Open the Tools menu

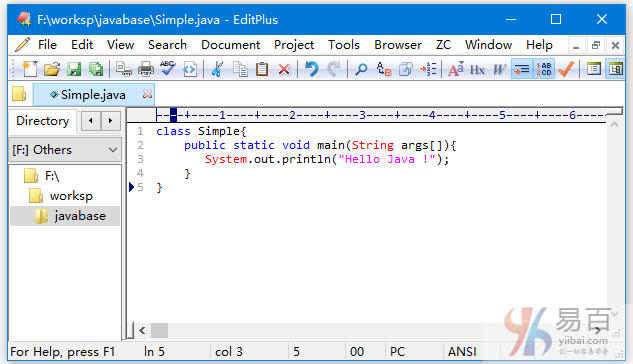click(344, 45)
